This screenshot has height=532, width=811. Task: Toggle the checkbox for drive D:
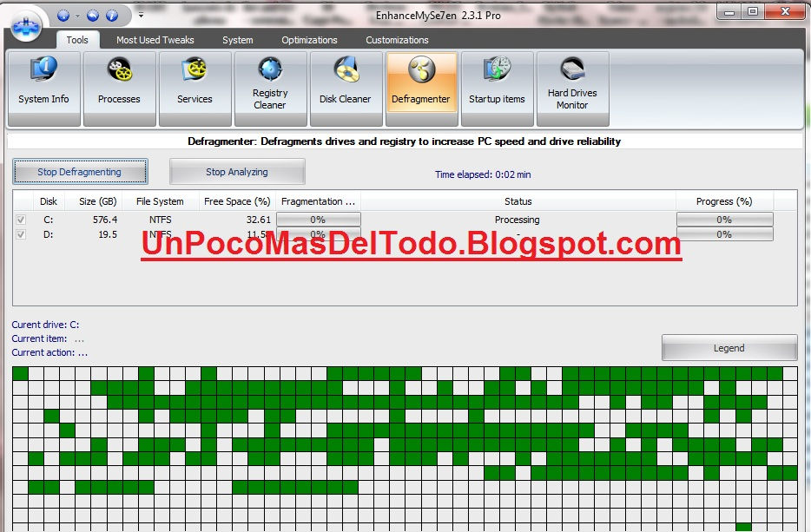pos(21,234)
